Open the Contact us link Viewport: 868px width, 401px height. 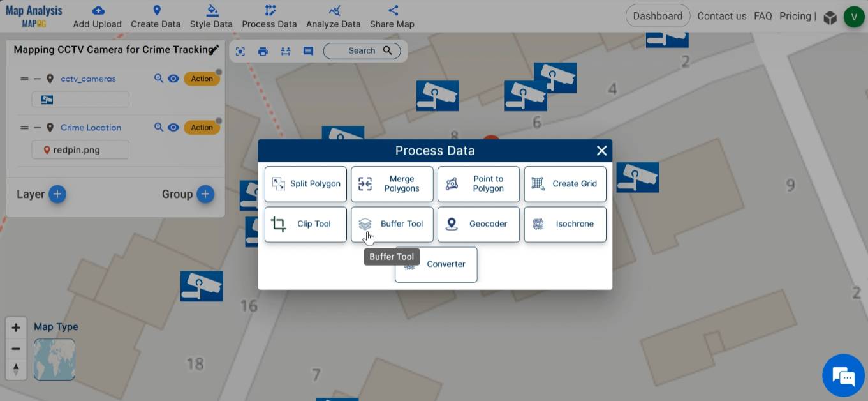click(721, 16)
